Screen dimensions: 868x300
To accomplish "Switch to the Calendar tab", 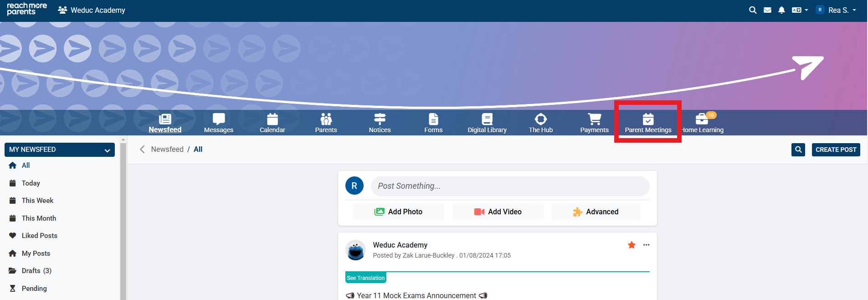I will click(272, 123).
